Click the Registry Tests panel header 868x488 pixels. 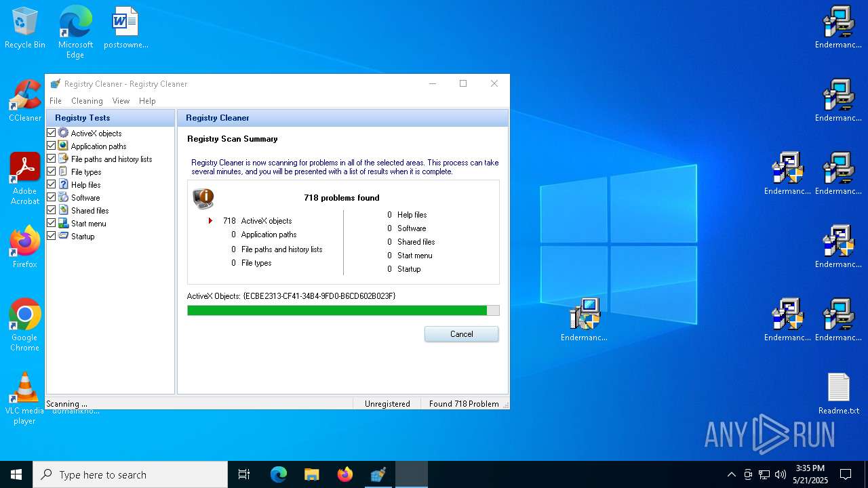click(x=110, y=118)
